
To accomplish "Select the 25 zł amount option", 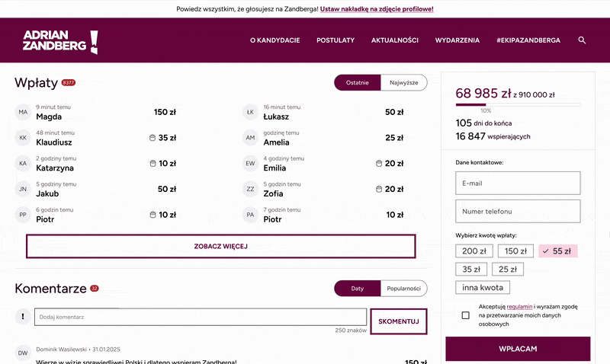I will (x=508, y=270).
